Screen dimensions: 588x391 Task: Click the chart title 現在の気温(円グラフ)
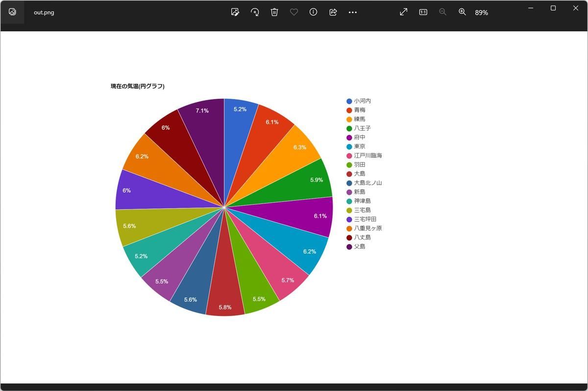(x=137, y=86)
